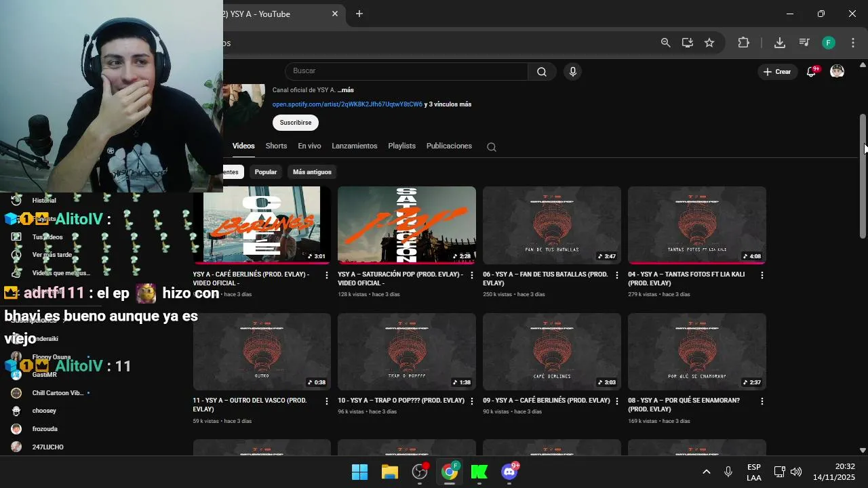Viewport: 868px width, 488px height.
Task: Open 247LUCHO subscription in sidebar
Action: pyautogui.click(x=47, y=447)
